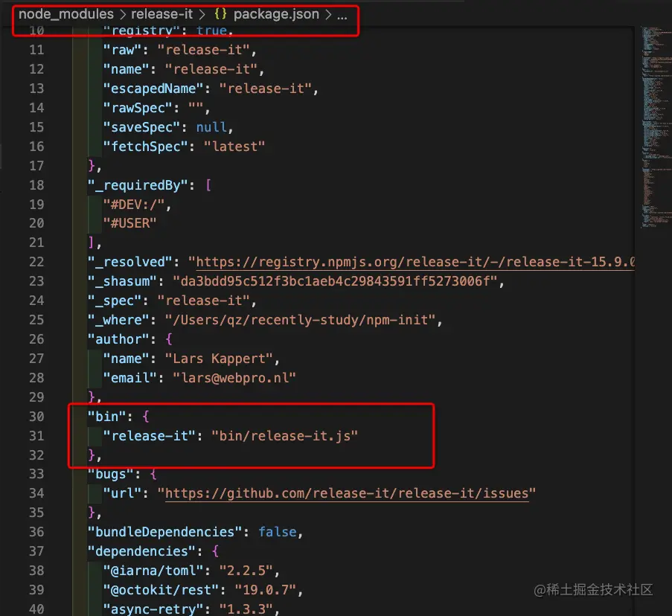
Task: Click the "escapedName" key
Action: [153, 89]
